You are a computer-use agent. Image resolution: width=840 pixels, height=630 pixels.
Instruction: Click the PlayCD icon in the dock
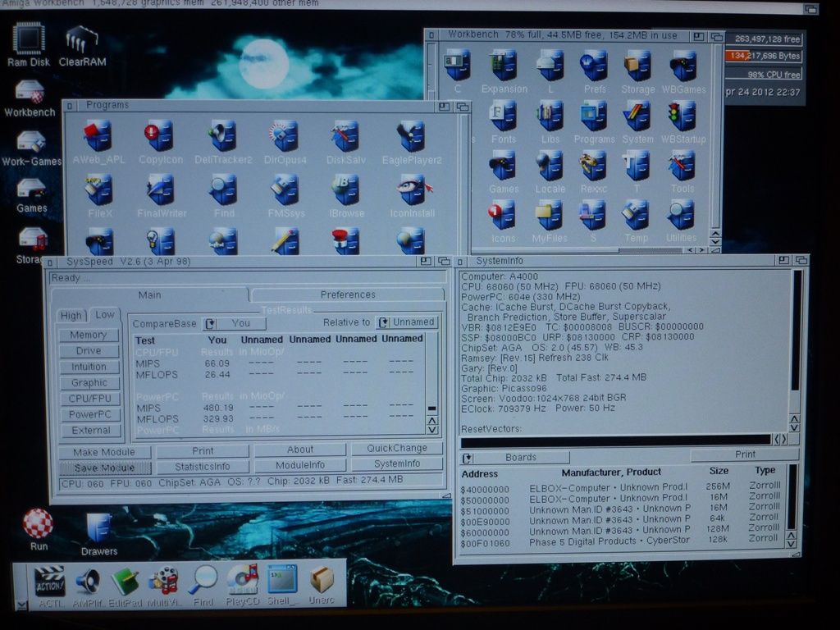pyautogui.click(x=242, y=581)
